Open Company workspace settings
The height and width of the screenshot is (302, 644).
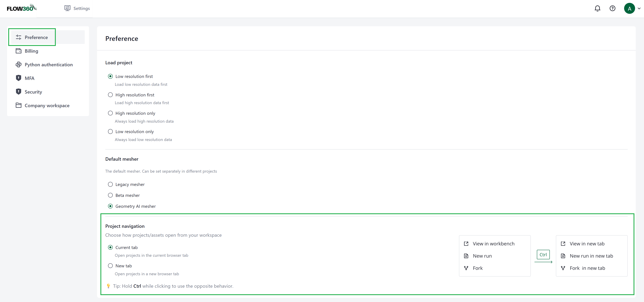48,105
